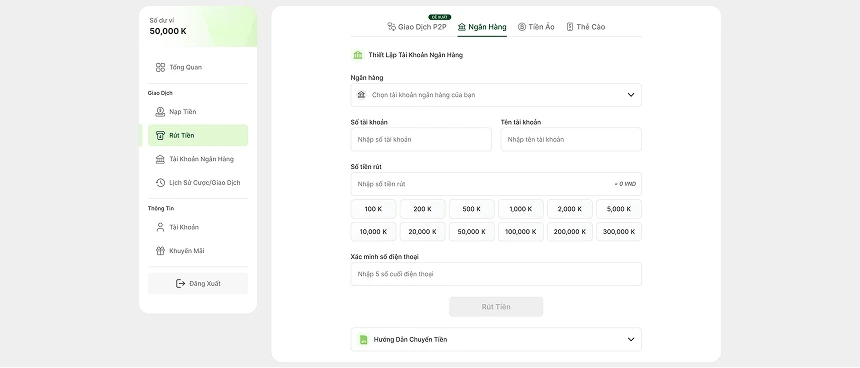
Task: Expand the Hướng Dẫn Chuyển Tiền section
Action: click(496, 339)
